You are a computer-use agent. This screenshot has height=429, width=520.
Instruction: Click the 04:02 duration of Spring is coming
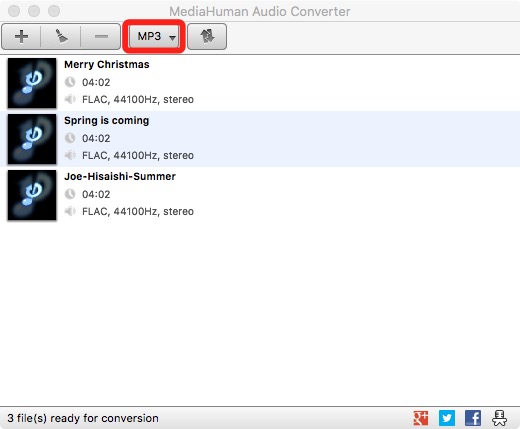coord(96,138)
